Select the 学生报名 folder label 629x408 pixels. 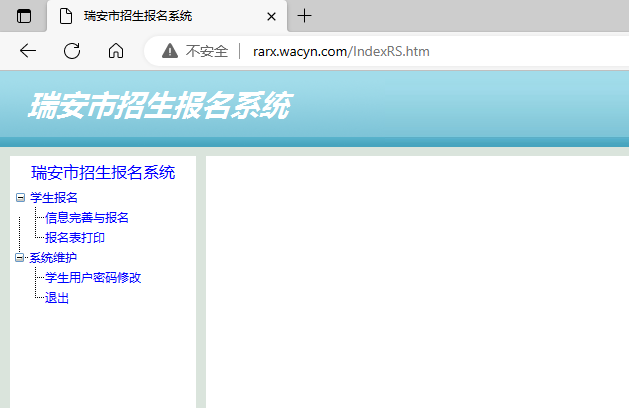point(54,197)
